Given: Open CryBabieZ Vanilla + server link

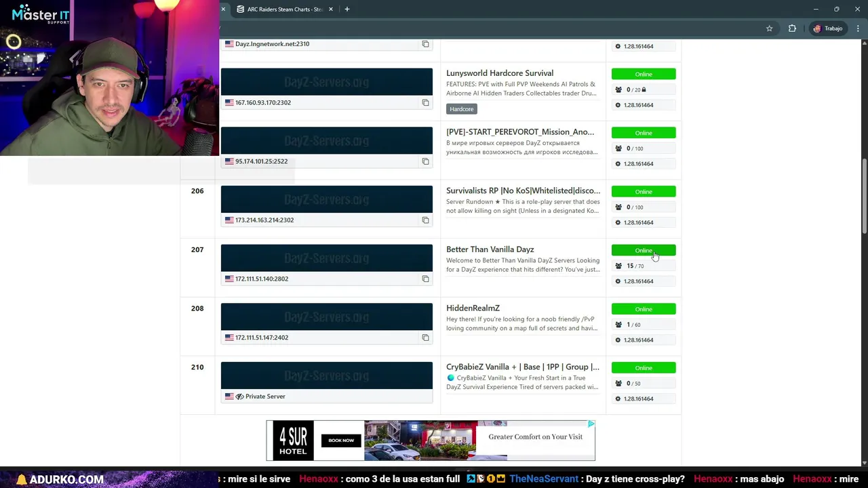Looking at the screenshot, I should pos(523,367).
